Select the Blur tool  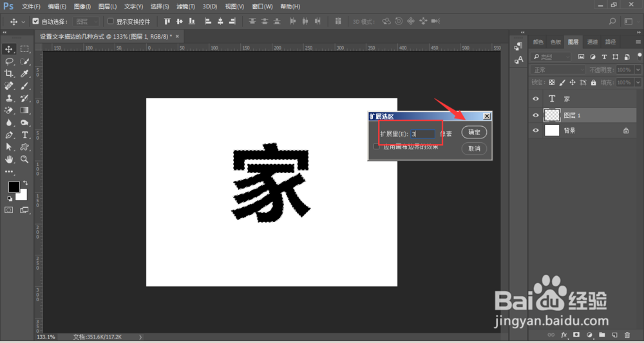point(8,123)
